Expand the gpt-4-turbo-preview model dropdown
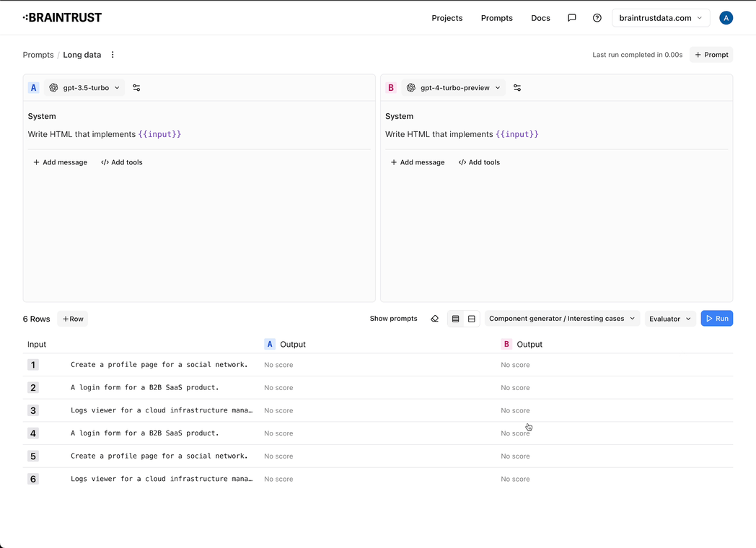The width and height of the screenshot is (756, 548). coord(453,88)
